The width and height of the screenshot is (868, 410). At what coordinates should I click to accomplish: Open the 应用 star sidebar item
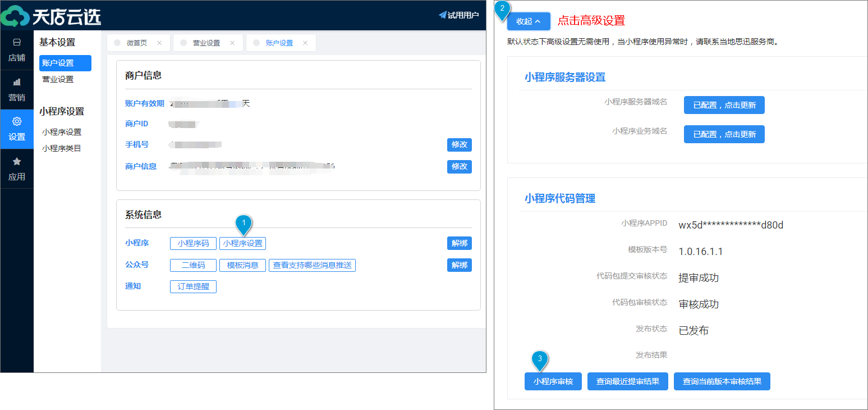pos(17,168)
